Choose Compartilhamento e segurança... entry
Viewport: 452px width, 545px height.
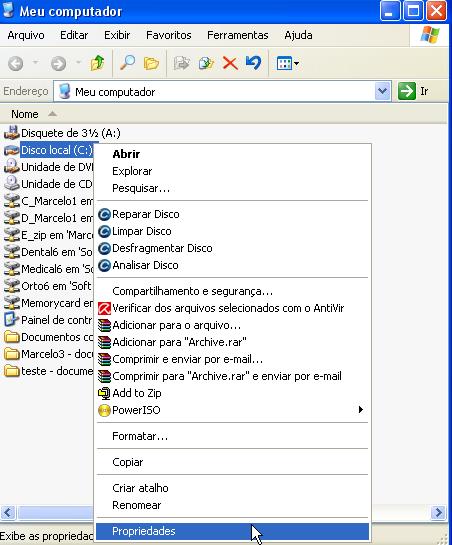point(232,291)
